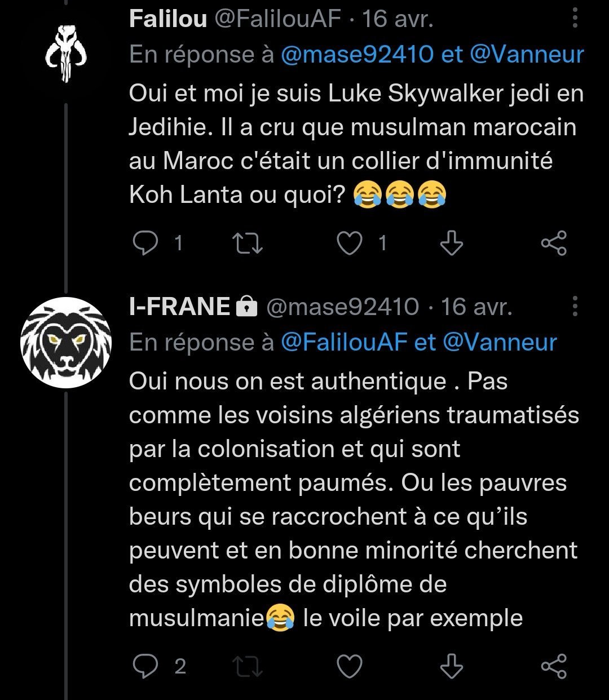Viewport: 609px width, 700px height.
Task: Downvote I-FRANE's tweet
Action: point(451,666)
